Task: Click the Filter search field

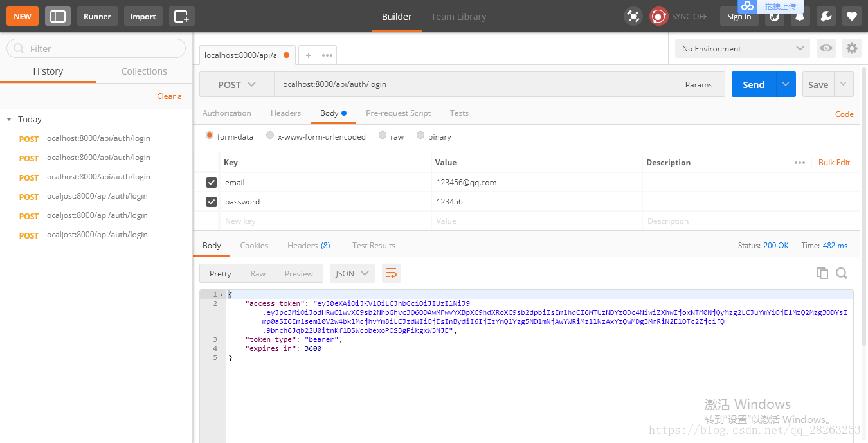Action: 96,48
